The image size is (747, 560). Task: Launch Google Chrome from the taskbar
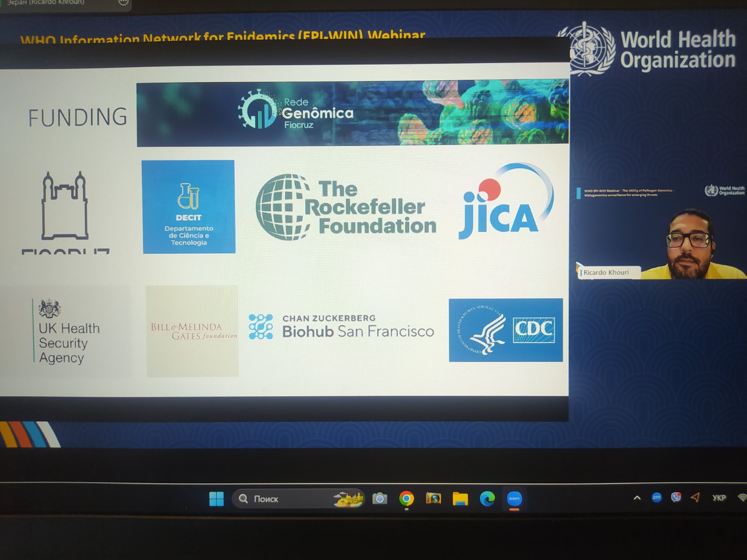pyautogui.click(x=407, y=499)
